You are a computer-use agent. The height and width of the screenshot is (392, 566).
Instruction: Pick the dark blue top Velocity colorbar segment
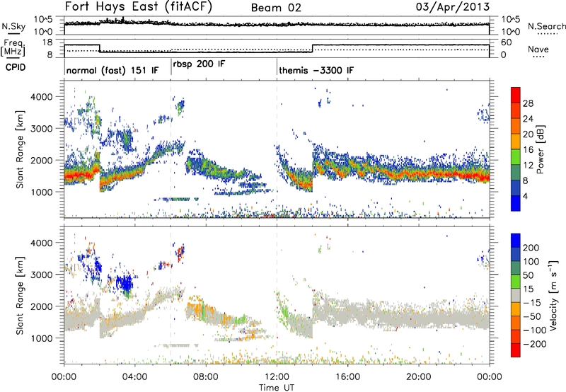tap(516, 241)
